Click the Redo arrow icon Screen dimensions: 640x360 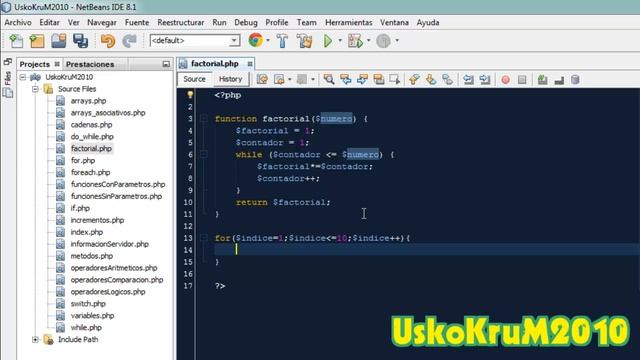point(129,41)
